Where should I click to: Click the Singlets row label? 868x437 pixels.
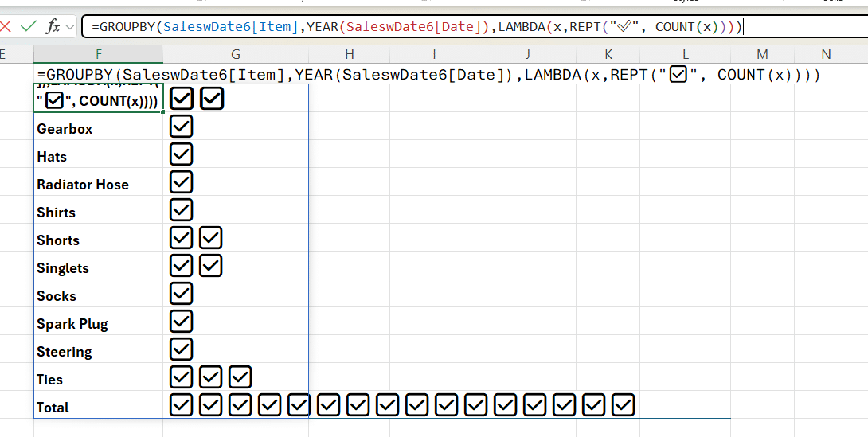click(x=63, y=268)
